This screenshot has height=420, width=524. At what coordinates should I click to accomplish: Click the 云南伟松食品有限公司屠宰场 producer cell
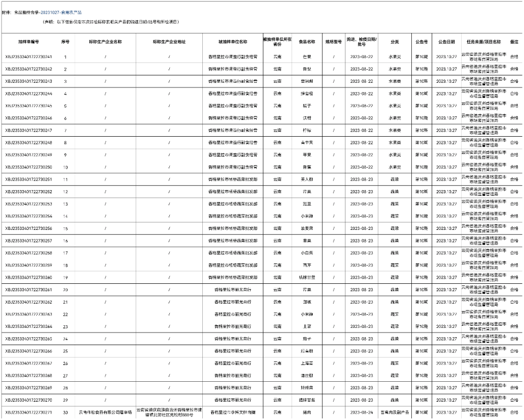point(105,412)
